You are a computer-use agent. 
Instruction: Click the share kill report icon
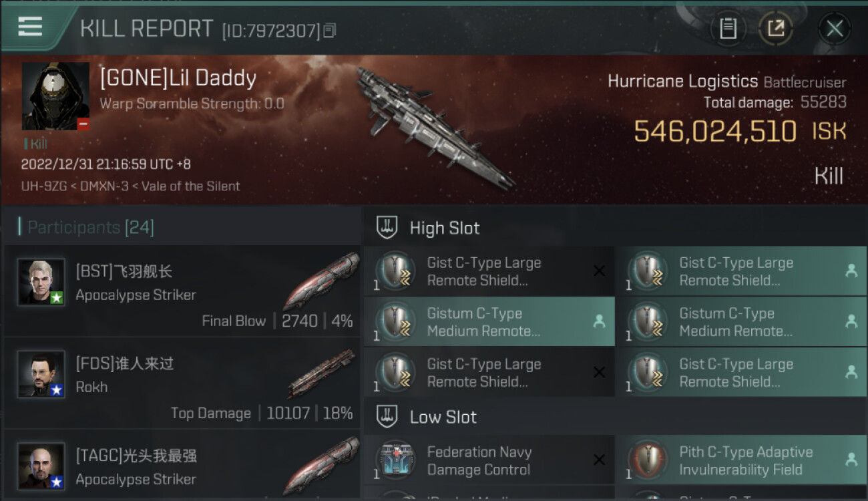point(775,29)
